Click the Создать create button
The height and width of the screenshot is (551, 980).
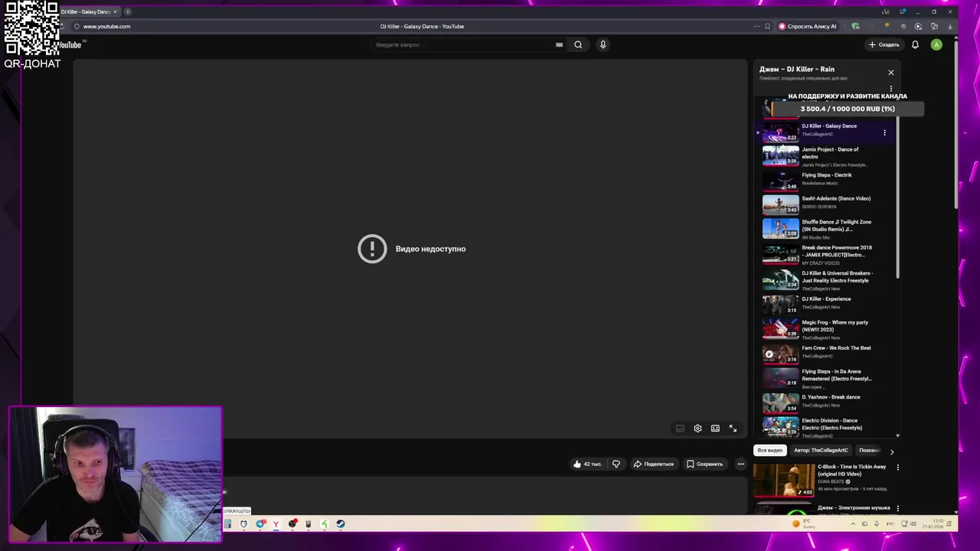tap(884, 44)
